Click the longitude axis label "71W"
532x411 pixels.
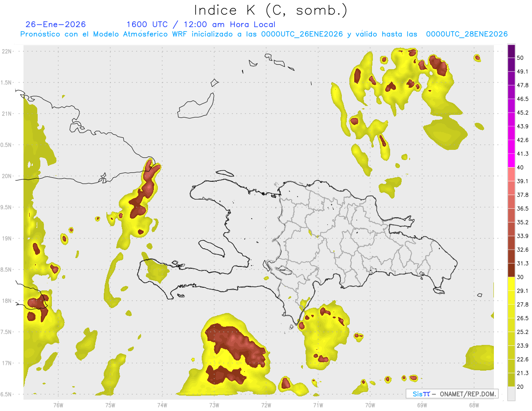pyautogui.click(x=318, y=405)
